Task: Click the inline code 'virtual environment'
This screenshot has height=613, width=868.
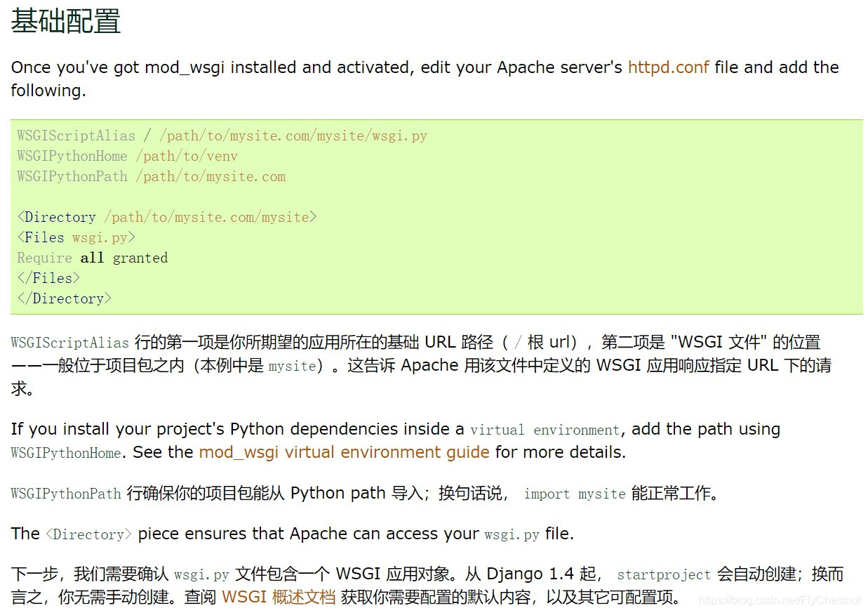Action: click(x=545, y=430)
